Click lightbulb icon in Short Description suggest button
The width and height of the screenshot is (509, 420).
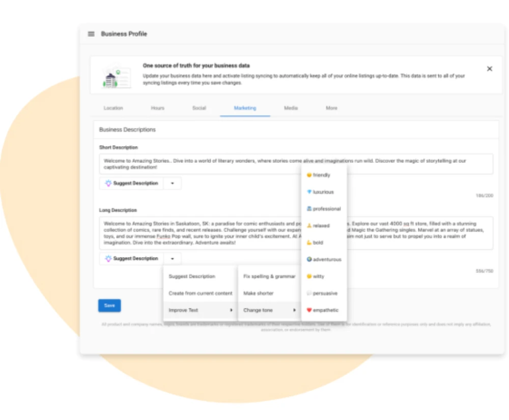[x=108, y=183]
